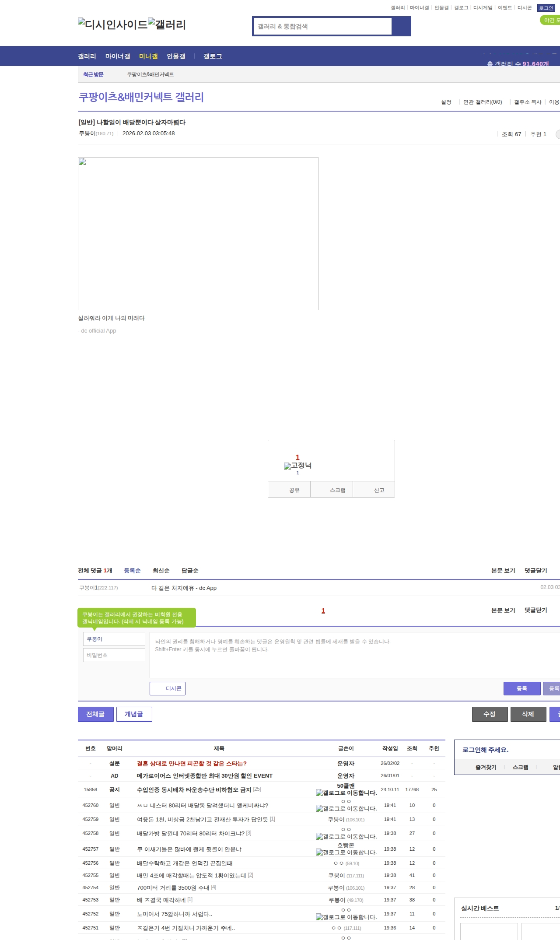
Task: Select 미니갤 in the blue navigation bar
Action: point(148,56)
